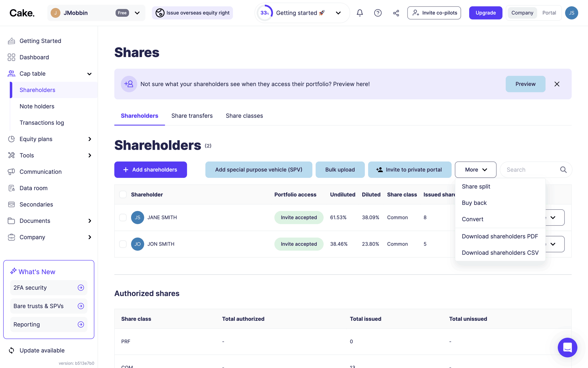
Task: Toggle the select-all shareholders checkbox
Action: click(x=123, y=194)
